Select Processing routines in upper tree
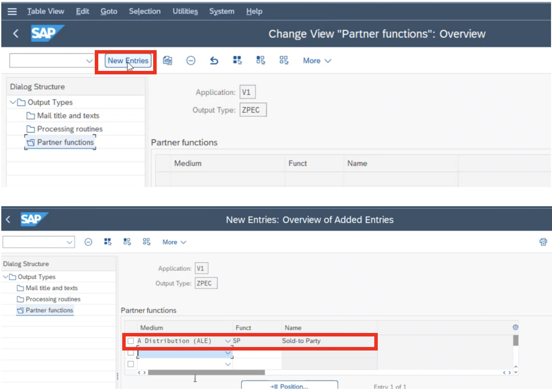This screenshot has height=392, width=552. (70, 129)
